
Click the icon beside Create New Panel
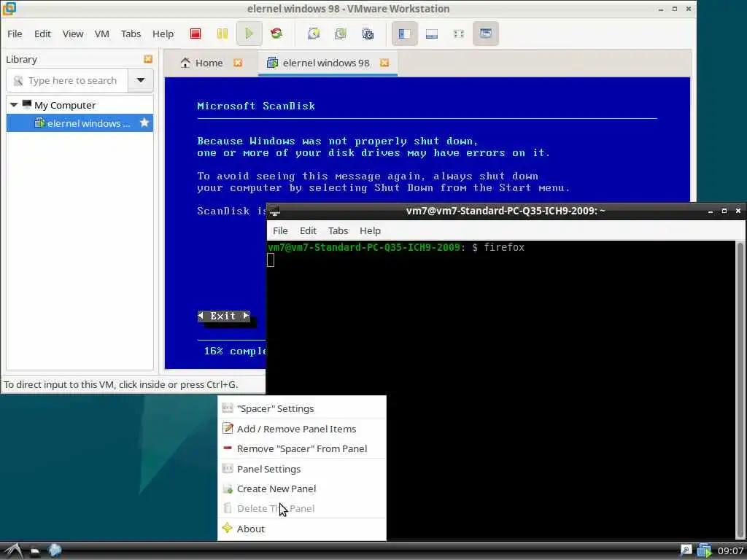point(228,488)
